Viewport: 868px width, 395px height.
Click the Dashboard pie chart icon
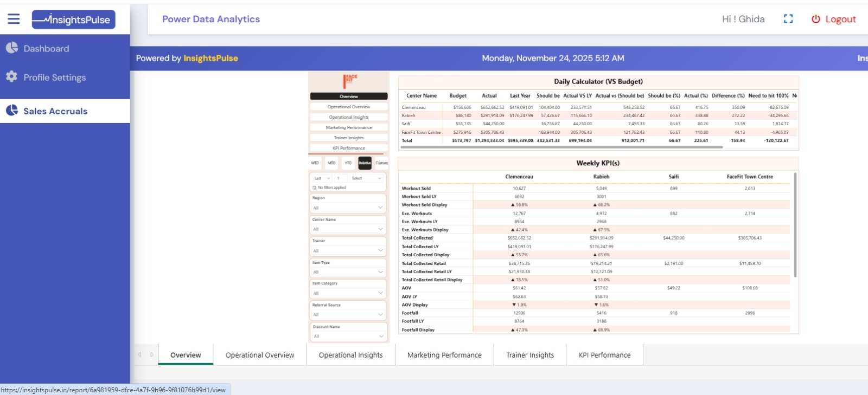click(12, 48)
